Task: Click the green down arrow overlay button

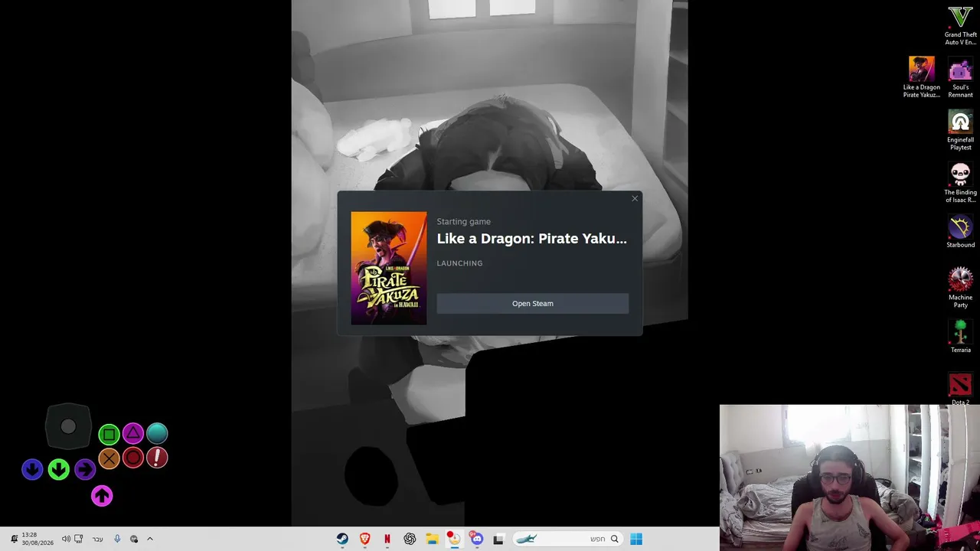Action: coord(59,469)
